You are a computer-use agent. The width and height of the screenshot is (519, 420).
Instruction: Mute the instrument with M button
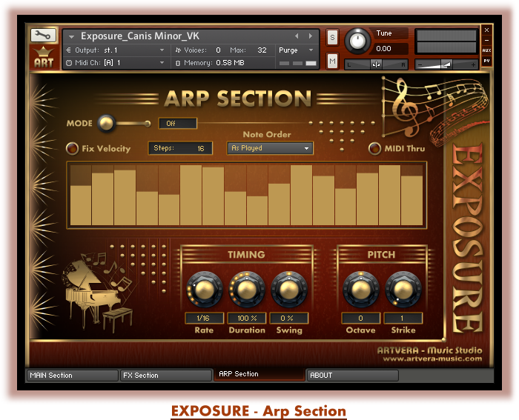(x=332, y=60)
